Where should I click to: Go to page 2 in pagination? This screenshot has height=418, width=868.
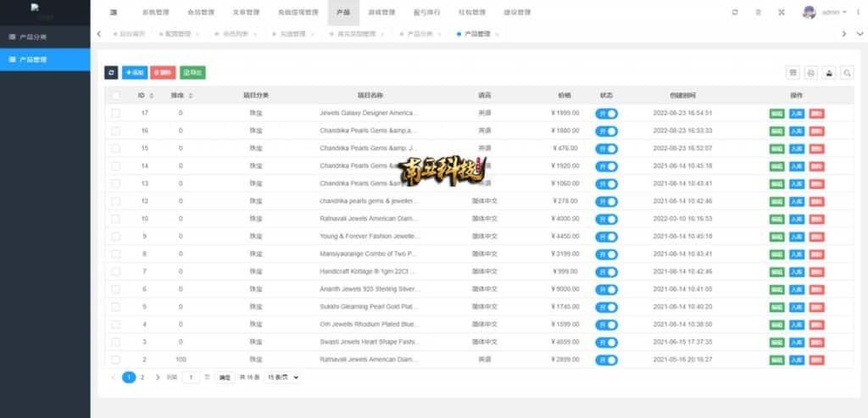click(x=142, y=377)
